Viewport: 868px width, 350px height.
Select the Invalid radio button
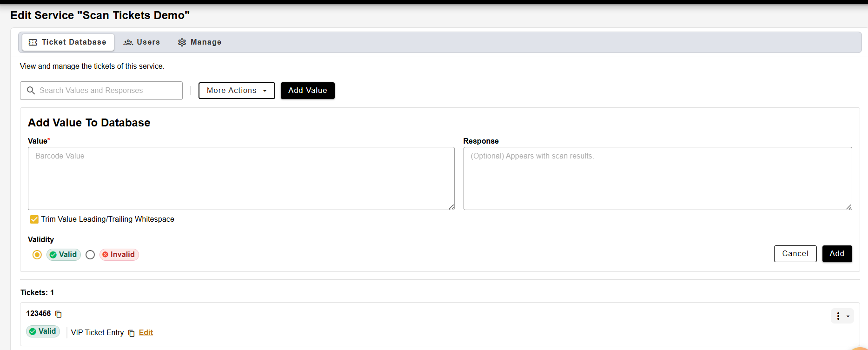90,255
